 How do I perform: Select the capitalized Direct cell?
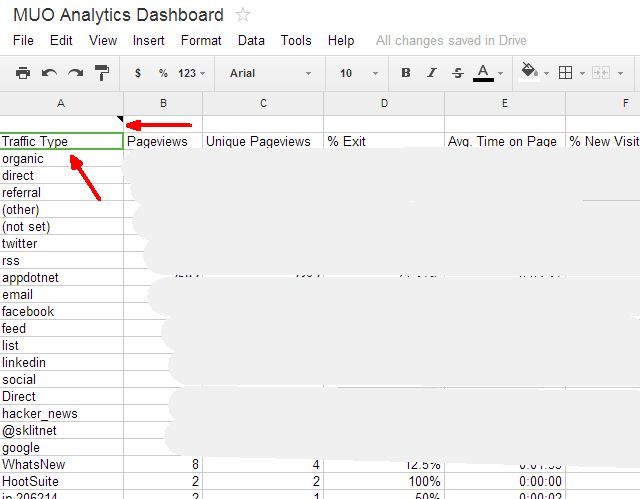pos(61,396)
